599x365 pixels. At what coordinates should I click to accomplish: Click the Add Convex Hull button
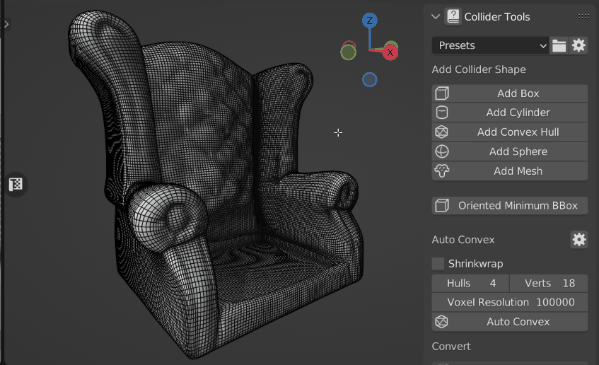point(510,132)
